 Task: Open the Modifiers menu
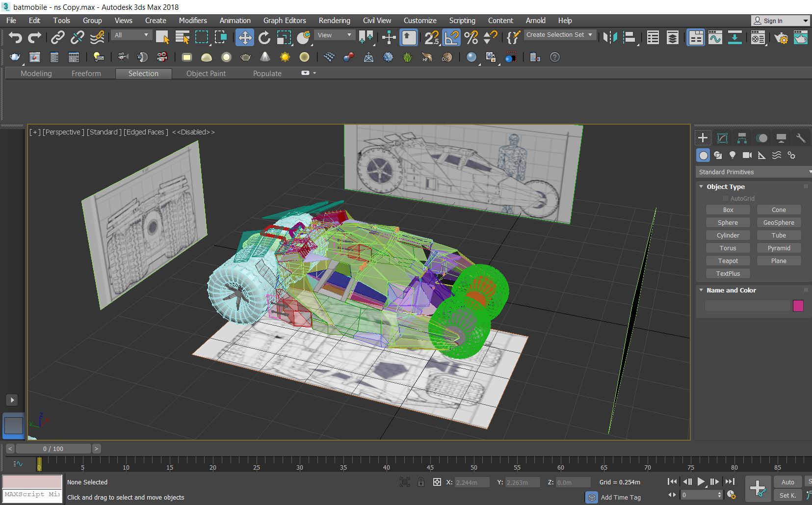[193, 21]
